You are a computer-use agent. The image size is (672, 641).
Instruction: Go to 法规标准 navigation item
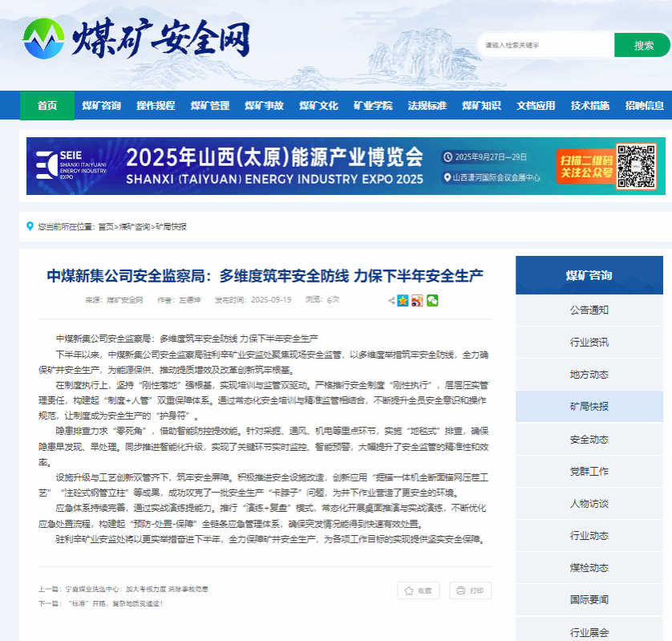[427, 106]
